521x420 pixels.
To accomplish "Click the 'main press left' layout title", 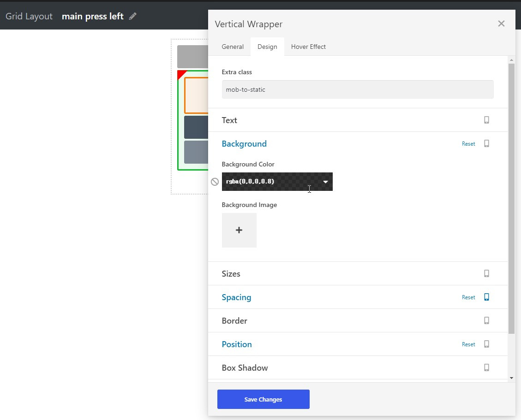I will 93,16.
